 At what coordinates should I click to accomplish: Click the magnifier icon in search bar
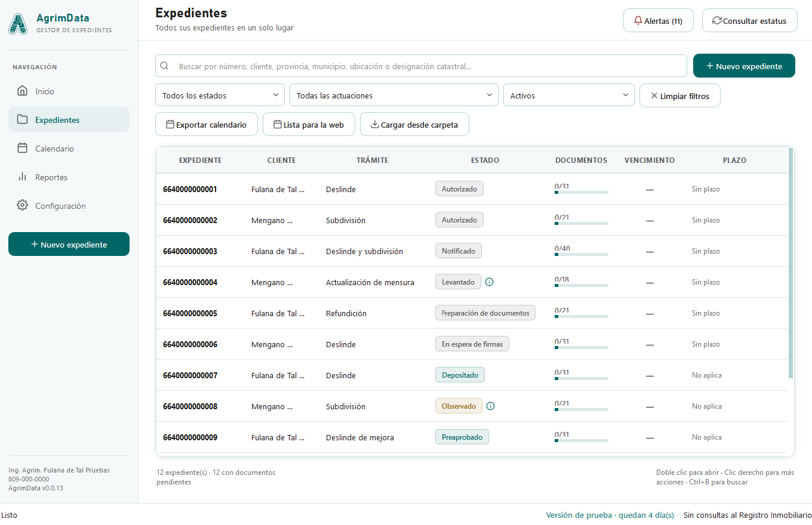click(x=164, y=66)
